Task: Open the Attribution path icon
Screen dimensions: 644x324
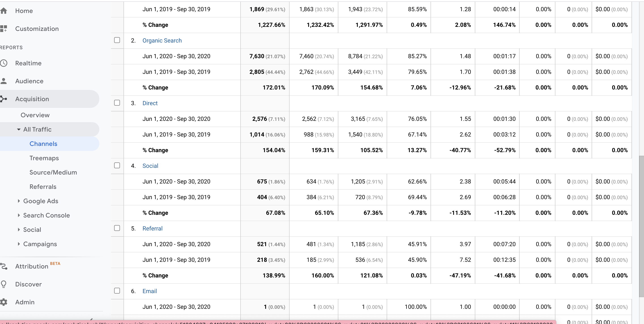Action: pos(4,266)
